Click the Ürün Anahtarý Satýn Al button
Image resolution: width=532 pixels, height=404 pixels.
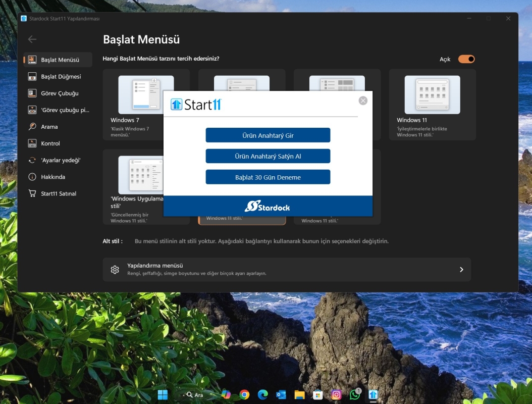point(268,156)
